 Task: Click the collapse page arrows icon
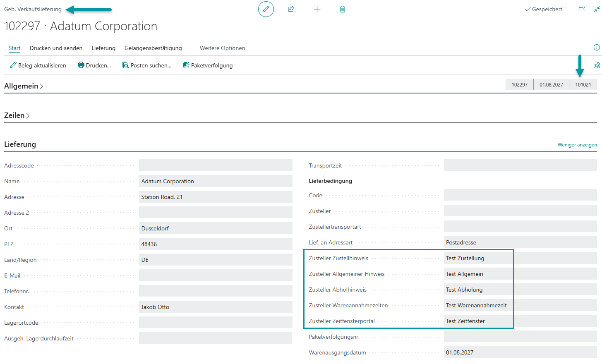click(x=597, y=9)
